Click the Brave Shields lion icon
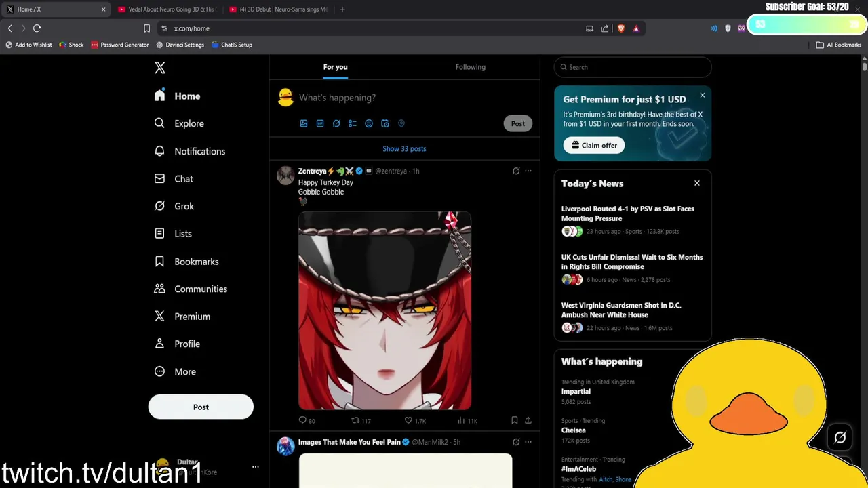Viewport: 868px width, 488px height. (x=620, y=28)
